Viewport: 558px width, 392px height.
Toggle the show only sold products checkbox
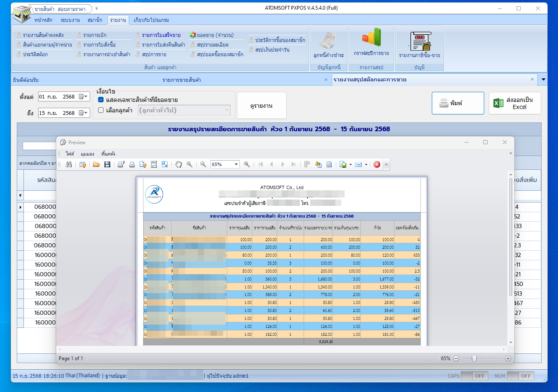[x=101, y=100]
